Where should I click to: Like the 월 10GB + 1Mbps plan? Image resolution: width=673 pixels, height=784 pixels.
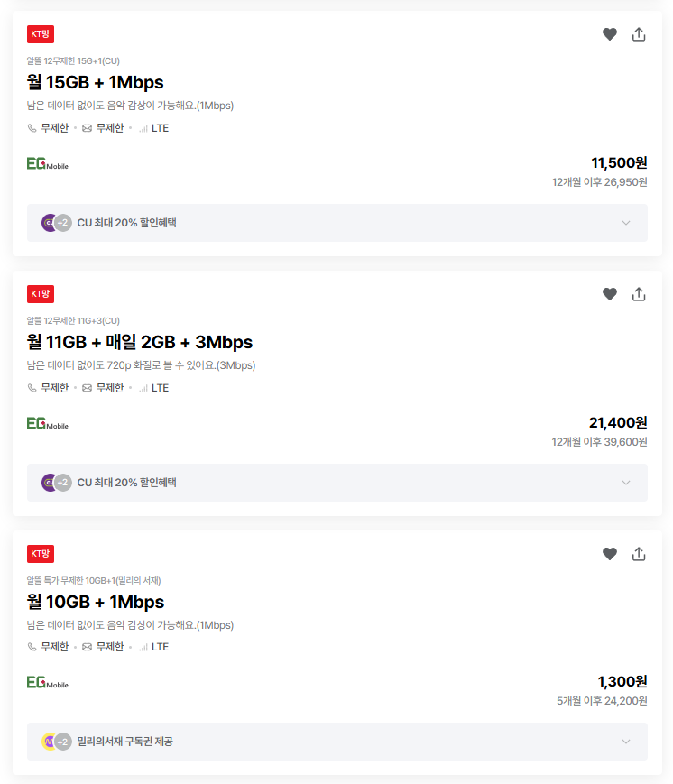coord(610,554)
